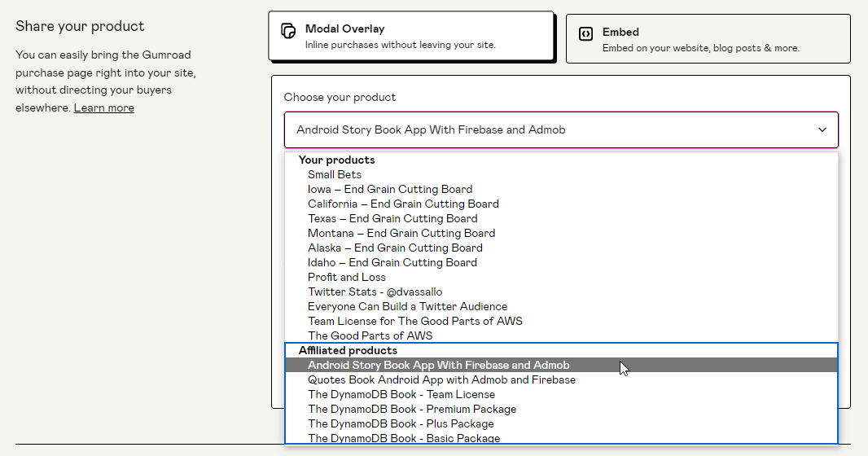This screenshot has width=868, height=456.
Task: Pick Quotes Book Android App option
Action: pyautogui.click(x=441, y=380)
